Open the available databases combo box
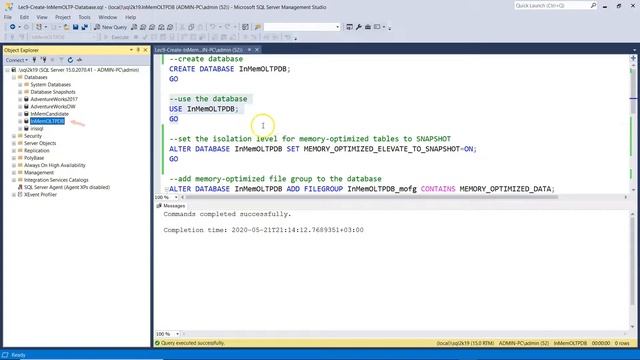640x360 pixels. [x=63, y=37]
